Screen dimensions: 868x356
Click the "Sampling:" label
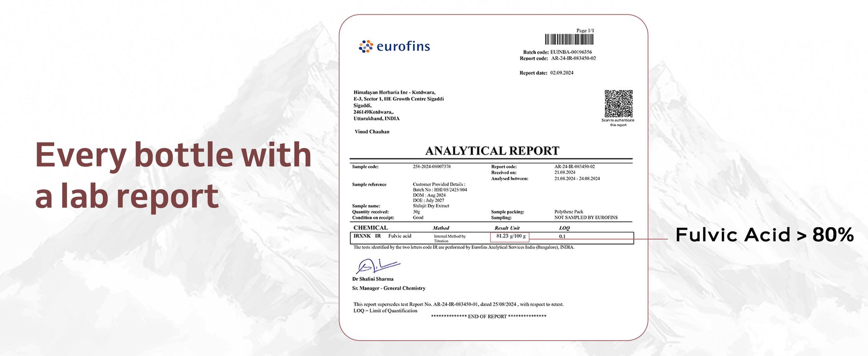[x=501, y=218]
